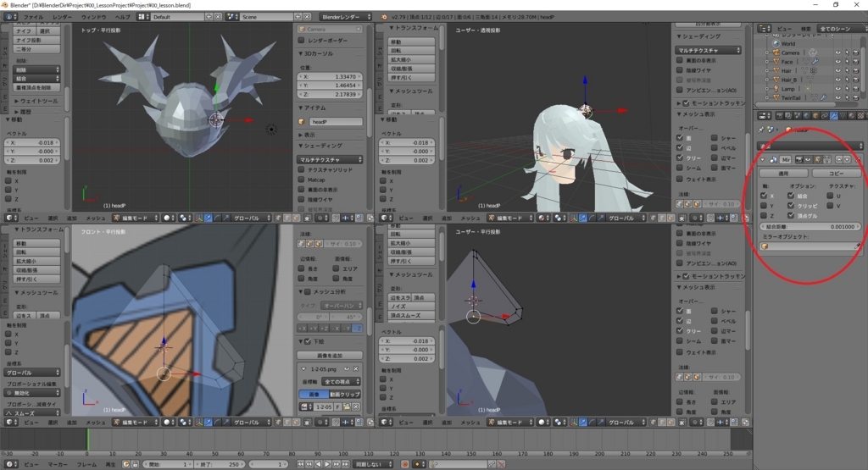Check the レンダーボーダー checkbox
The image size is (868, 470).
302,41
